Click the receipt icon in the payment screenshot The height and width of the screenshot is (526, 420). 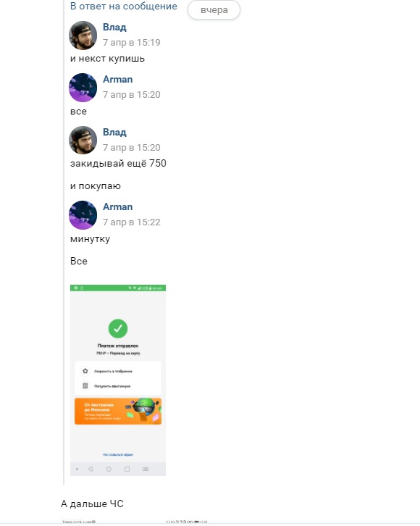[85, 385]
